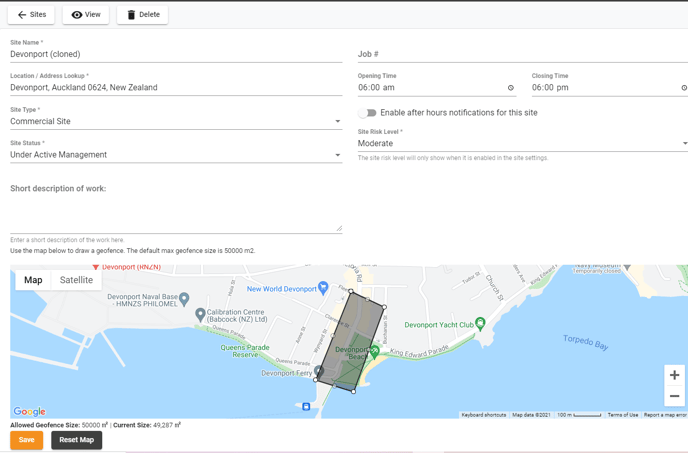
Task: Enable the after hours notifications toggle
Action: point(367,113)
